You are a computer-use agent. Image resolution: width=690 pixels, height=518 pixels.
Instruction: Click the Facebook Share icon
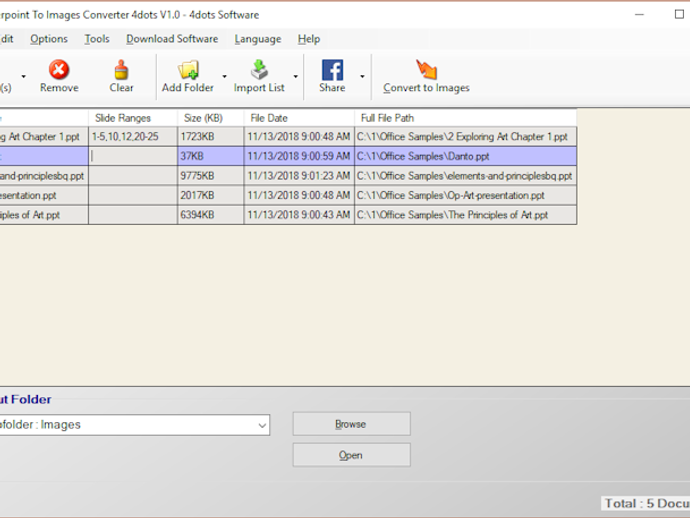pos(332,70)
